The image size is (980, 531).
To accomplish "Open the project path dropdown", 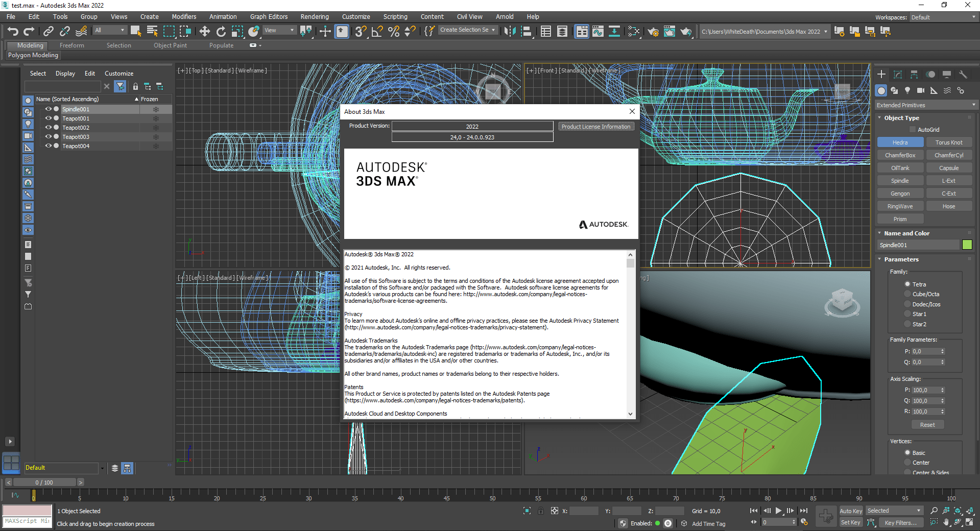I will coord(764,32).
